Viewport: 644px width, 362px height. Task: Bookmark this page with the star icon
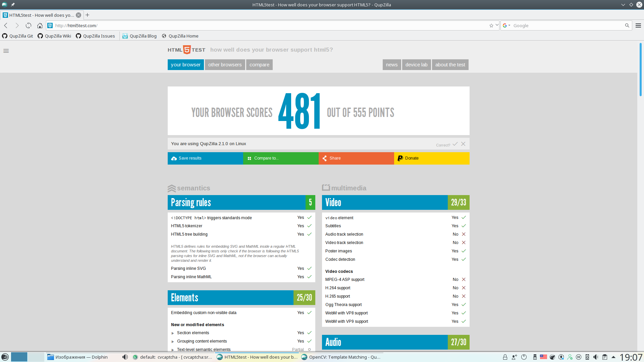491,25
